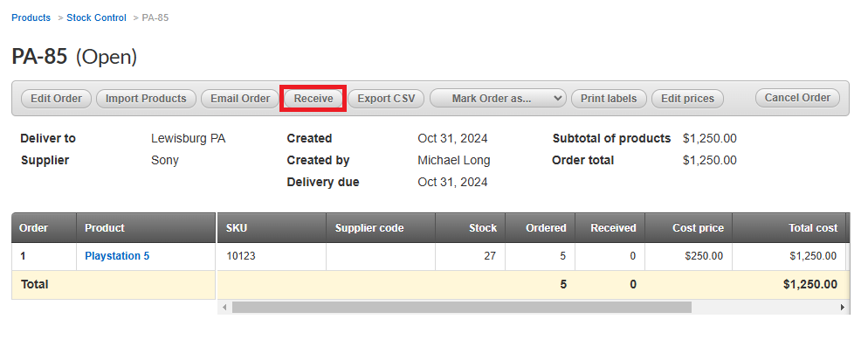Click the Total cost column header

[789, 227]
